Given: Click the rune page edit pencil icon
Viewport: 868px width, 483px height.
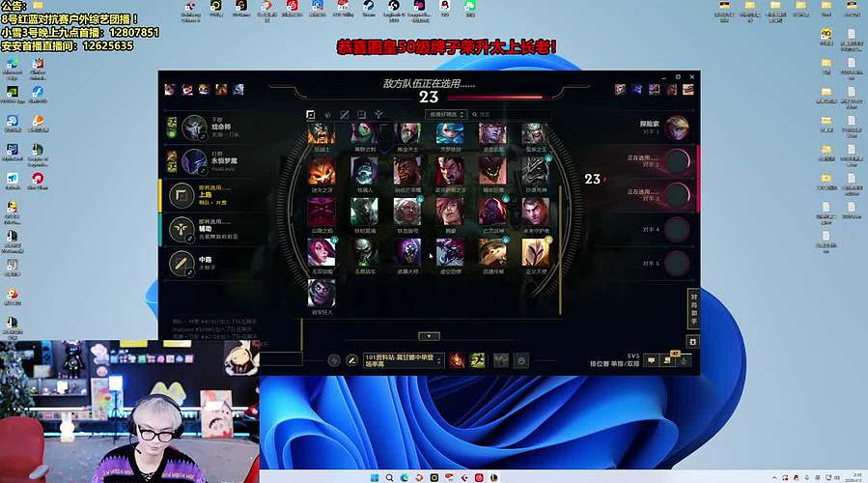Looking at the screenshot, I should [351, 360].
